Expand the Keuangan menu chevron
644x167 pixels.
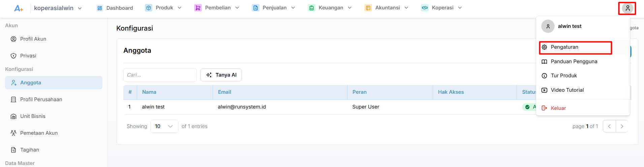[350, 8]
